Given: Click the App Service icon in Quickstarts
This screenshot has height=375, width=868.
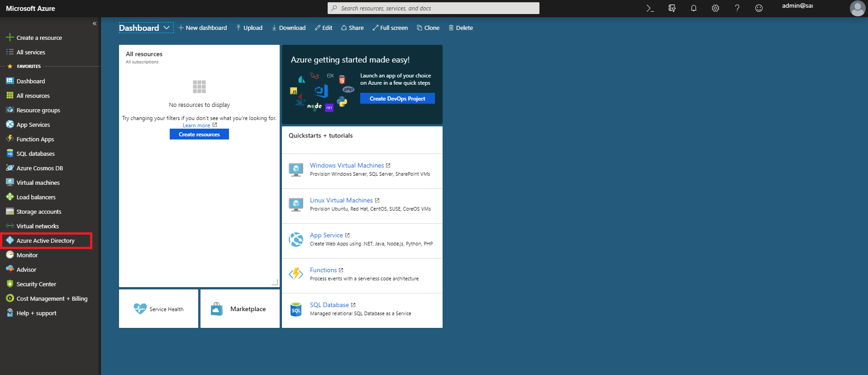Looking at the screenshot, I should tap(296, 239).
